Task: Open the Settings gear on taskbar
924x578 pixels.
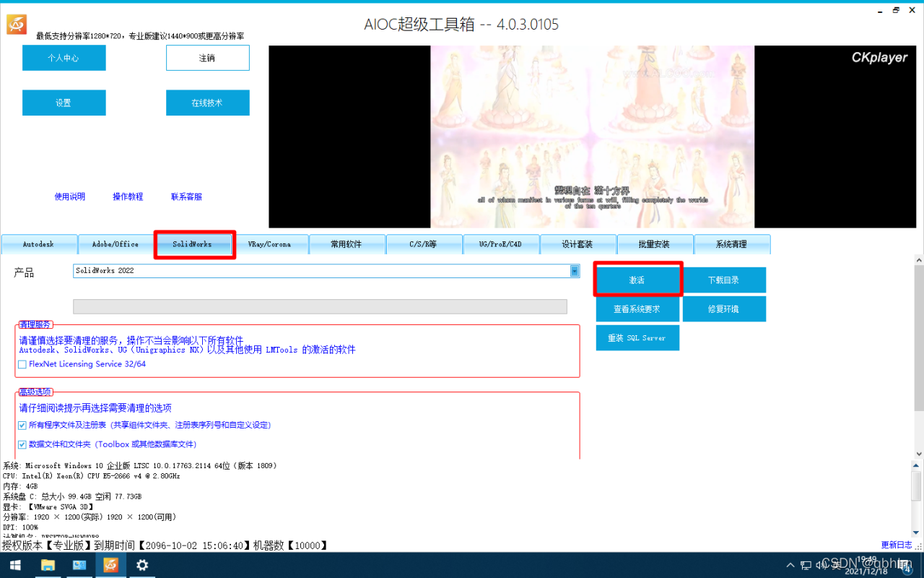Action: click(x=142, y=565)
